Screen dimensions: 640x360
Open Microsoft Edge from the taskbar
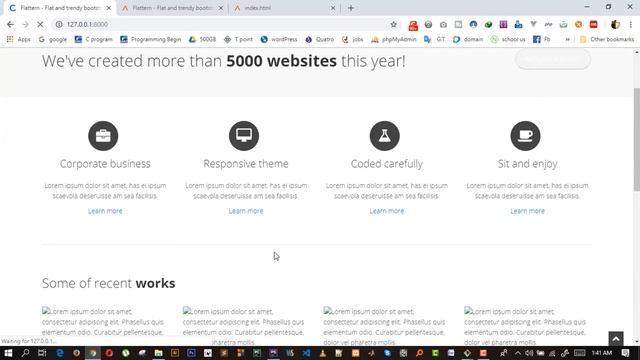pos(60,353)
